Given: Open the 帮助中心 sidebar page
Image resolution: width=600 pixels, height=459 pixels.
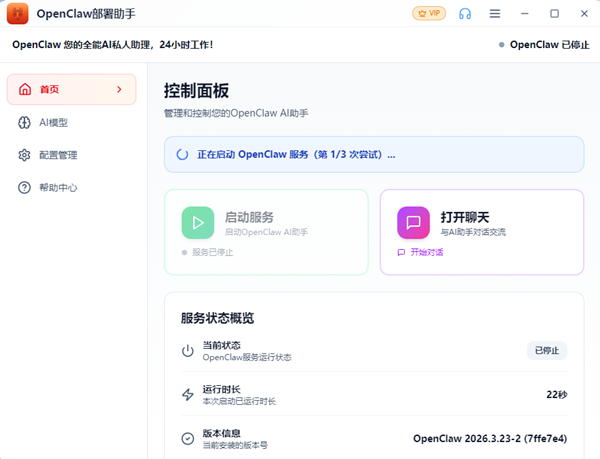Looking at the screenshot, I should [72, 188].
